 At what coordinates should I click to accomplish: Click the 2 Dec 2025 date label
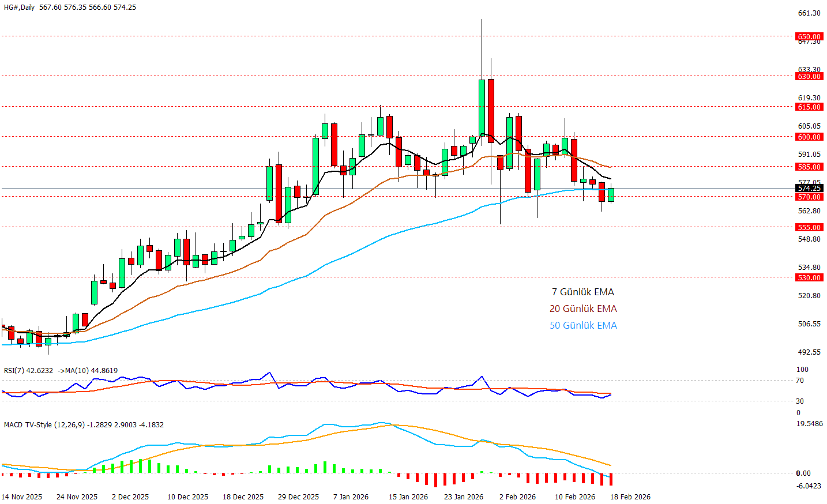click(x=130, y=497)
